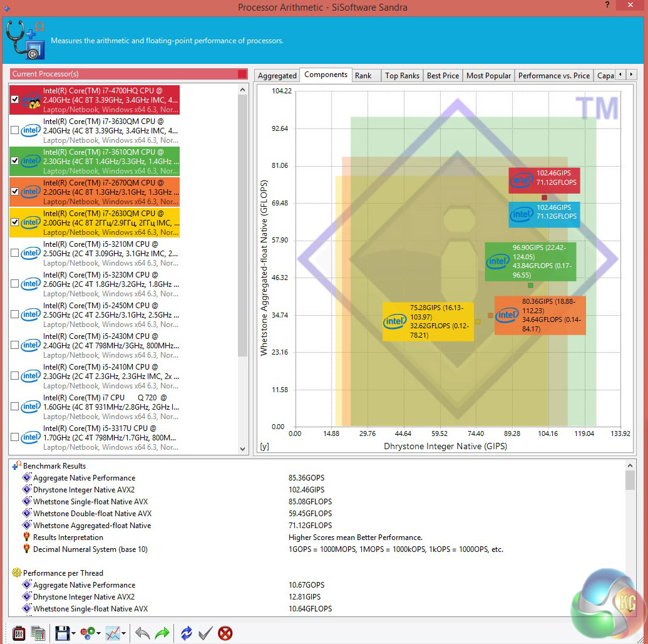Select the Decimal Numeral System (base 10) row
648x644 pixels.
(x=318, y=549)
